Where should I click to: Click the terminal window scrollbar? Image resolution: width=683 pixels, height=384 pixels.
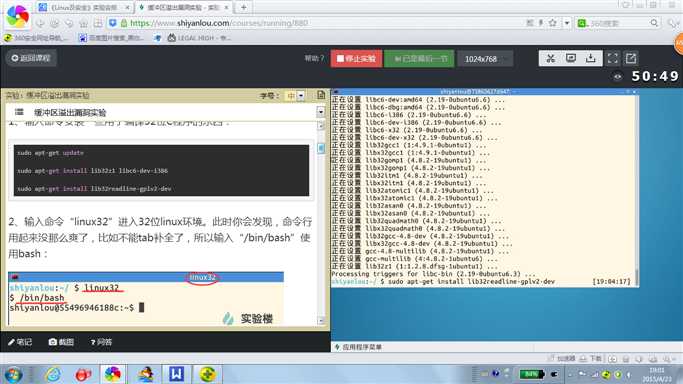(x=637, y=190)
